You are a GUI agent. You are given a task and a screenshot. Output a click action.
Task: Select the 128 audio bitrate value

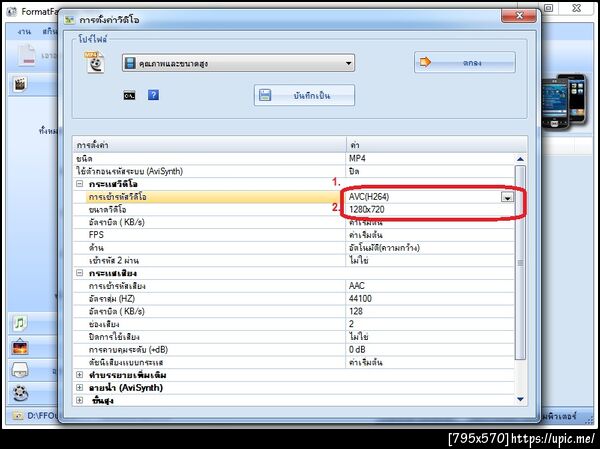click(x=430, y=311)
